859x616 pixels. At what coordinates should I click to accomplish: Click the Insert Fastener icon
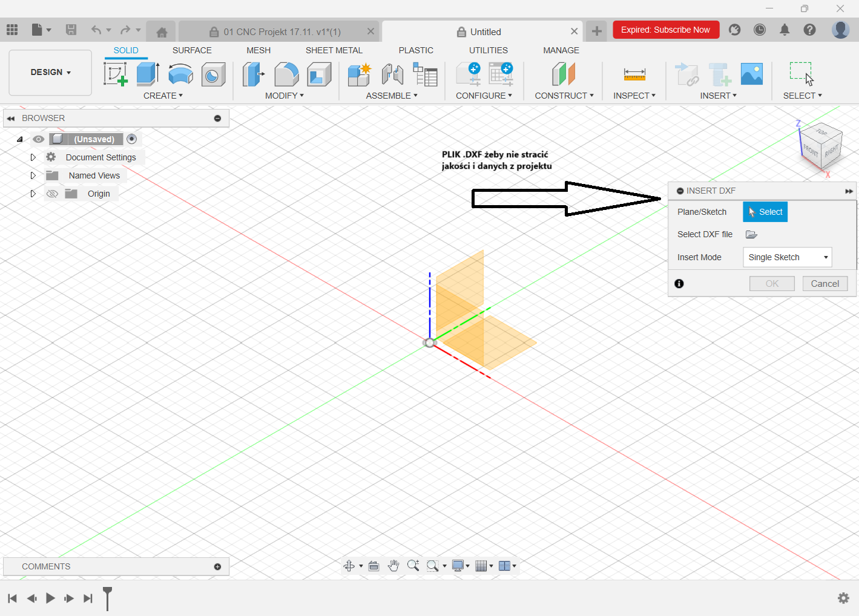pyautogui.click(x=719, y=74)
